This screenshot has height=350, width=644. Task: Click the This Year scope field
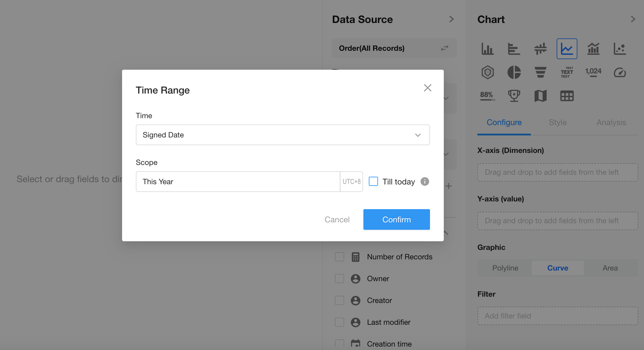pyautogui.click(x=238, y=182)
